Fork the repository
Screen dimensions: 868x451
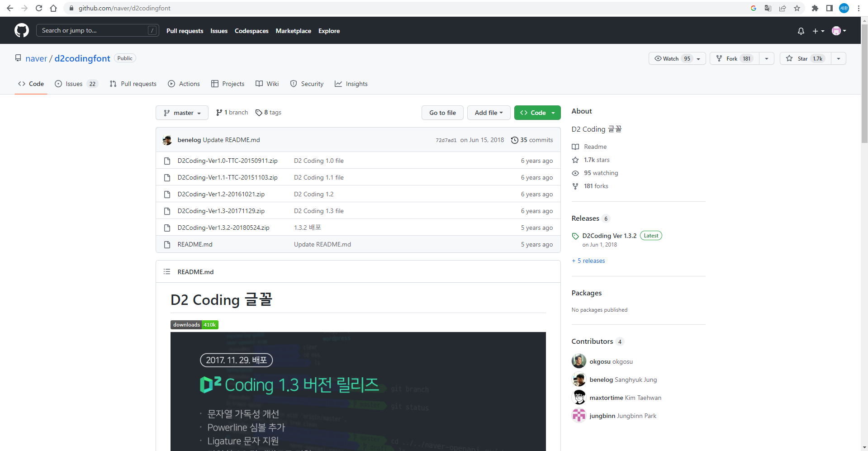pos(735,58)
